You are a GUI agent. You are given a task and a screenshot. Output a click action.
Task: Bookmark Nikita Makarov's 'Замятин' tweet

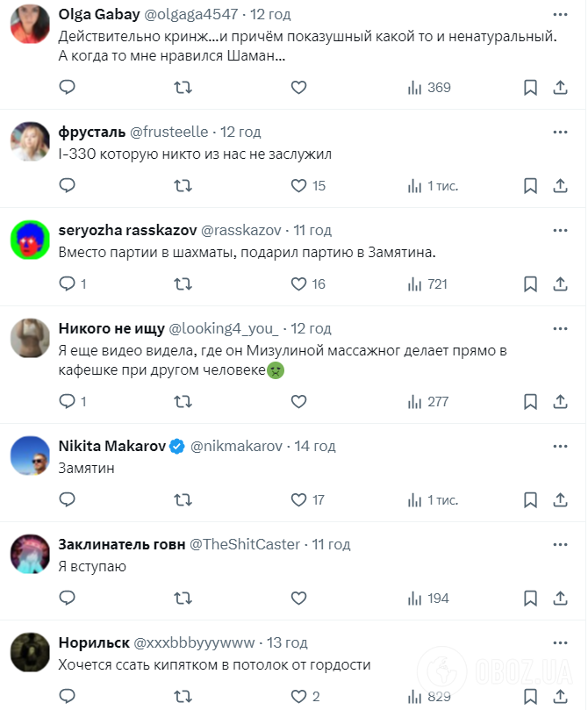click(530, 499)
